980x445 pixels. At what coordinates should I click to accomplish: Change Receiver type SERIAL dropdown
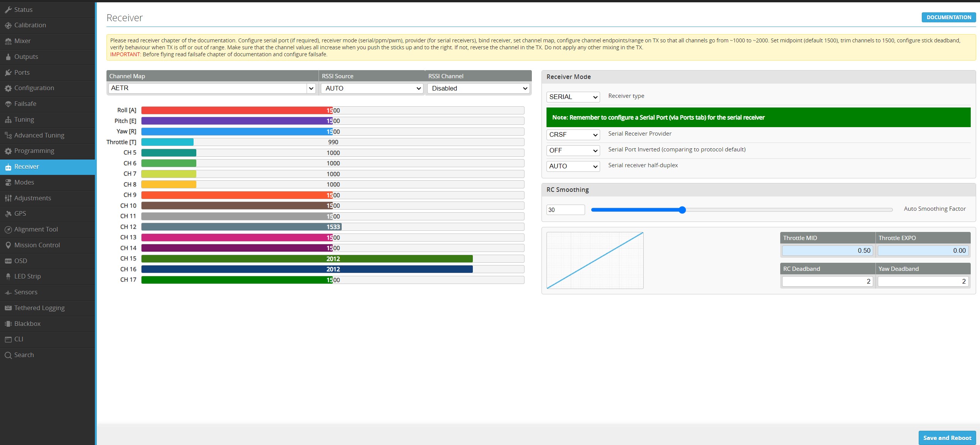(573, 97)
